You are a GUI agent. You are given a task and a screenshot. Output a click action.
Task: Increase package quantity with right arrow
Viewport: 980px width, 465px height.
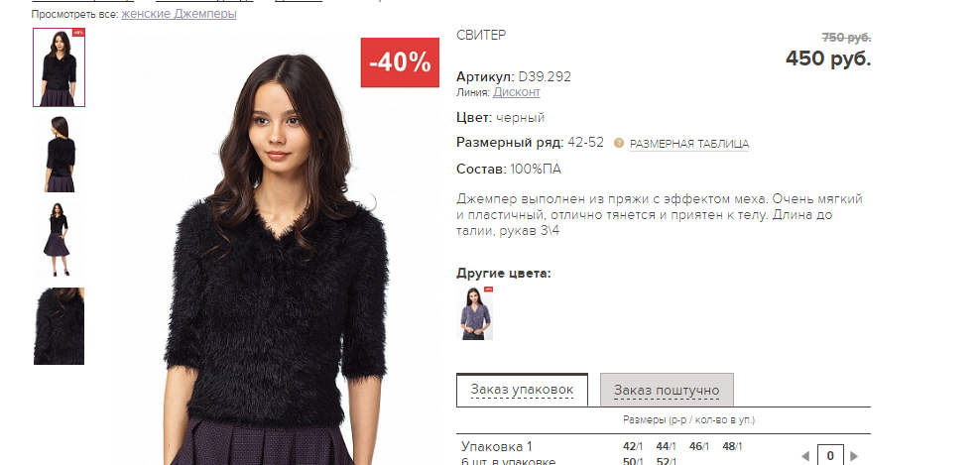854,456
